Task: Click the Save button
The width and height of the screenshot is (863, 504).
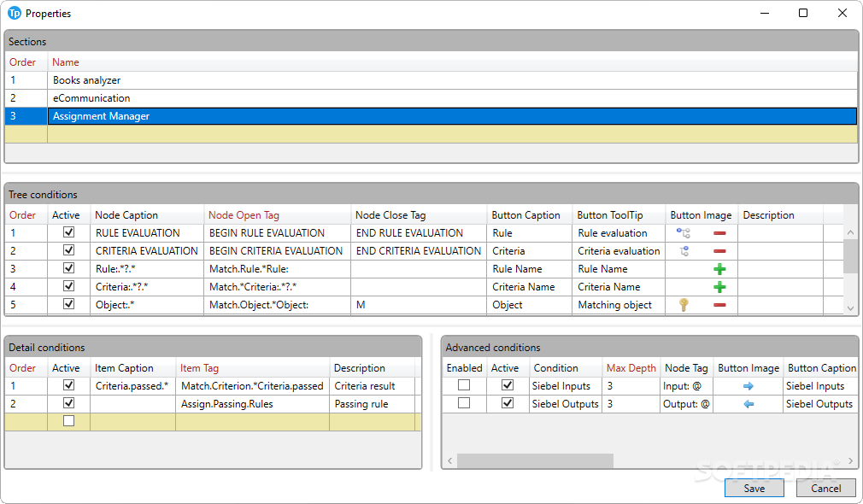Action: tap(754, 488)
